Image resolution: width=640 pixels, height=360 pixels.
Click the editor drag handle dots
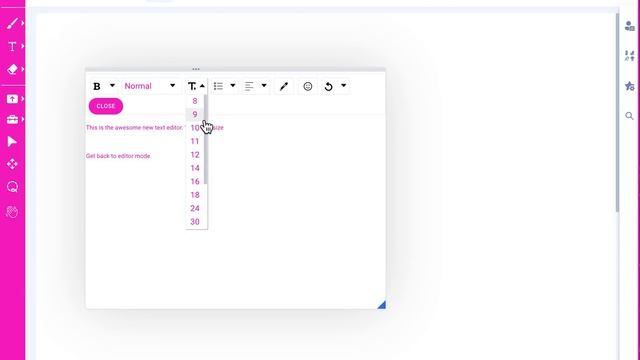coord(196,69)
